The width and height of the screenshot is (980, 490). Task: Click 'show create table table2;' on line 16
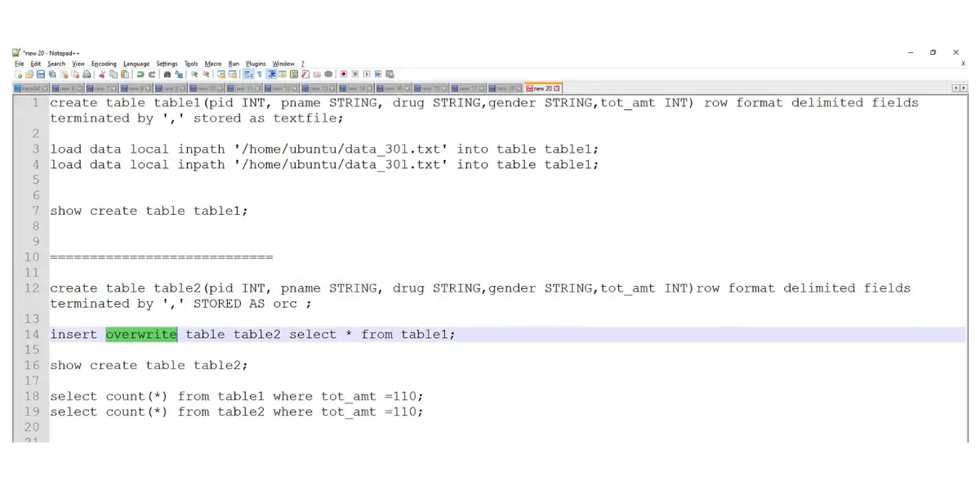coord(149,365)
